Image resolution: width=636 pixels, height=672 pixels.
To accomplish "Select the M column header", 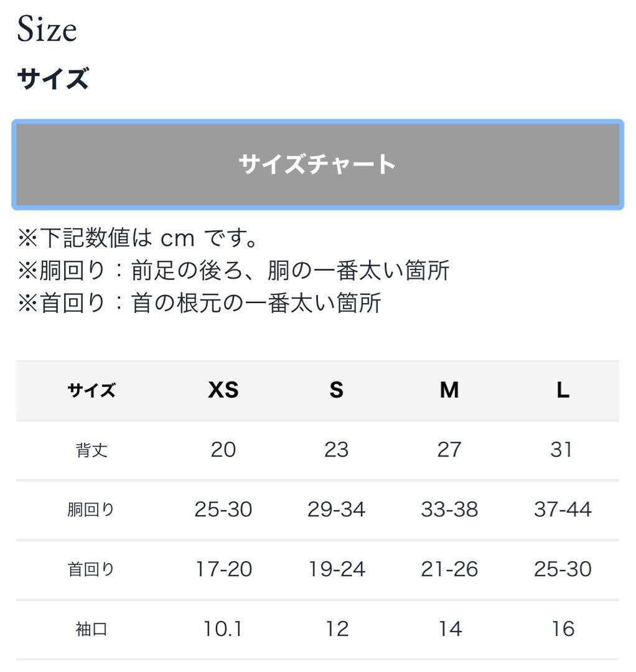I will click(450, 391).
